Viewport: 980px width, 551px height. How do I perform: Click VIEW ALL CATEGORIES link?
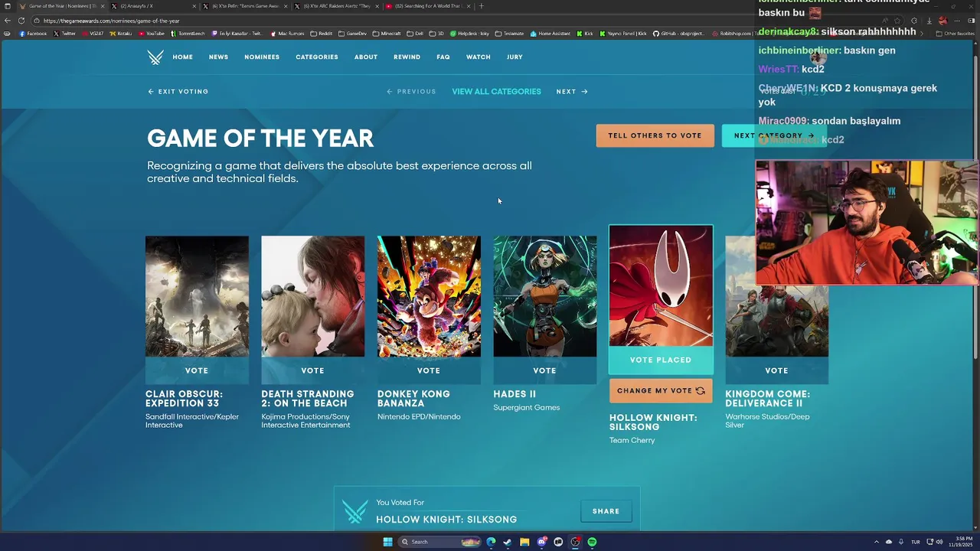point(496,92)
